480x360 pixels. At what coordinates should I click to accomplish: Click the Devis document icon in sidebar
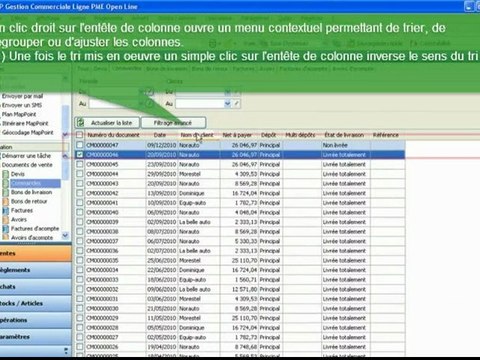[5, 174]
